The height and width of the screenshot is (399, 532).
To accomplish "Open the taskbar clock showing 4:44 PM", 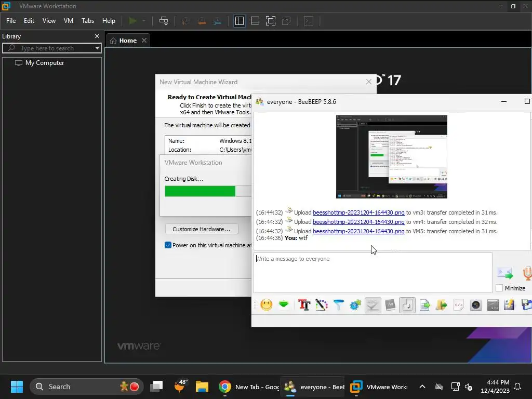I will 495,387.
